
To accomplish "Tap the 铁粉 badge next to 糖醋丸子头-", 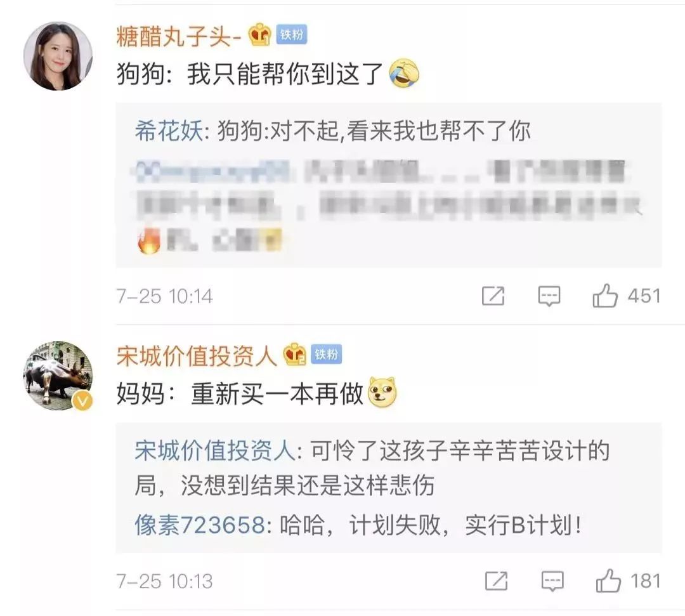I will (291, 34).
